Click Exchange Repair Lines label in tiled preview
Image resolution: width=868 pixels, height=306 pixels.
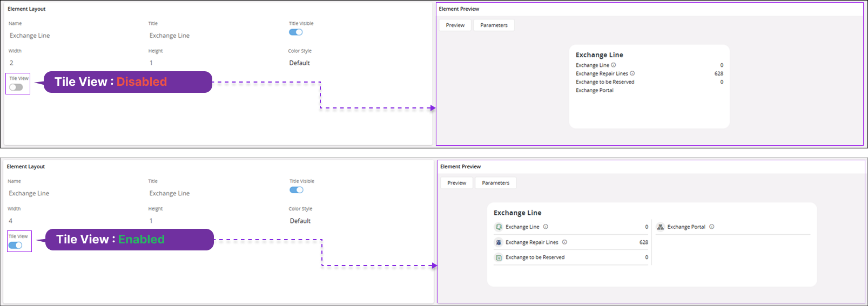pos(532,242)
